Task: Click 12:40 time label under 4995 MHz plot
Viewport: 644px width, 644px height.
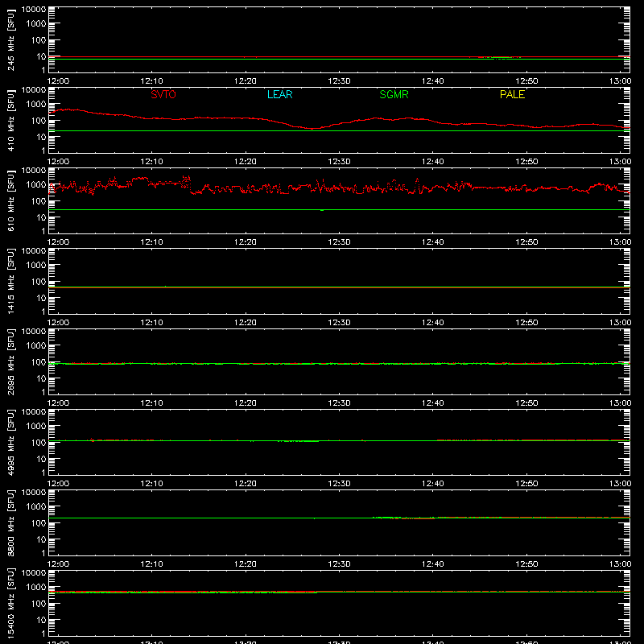Action: (x=433, y=484)
